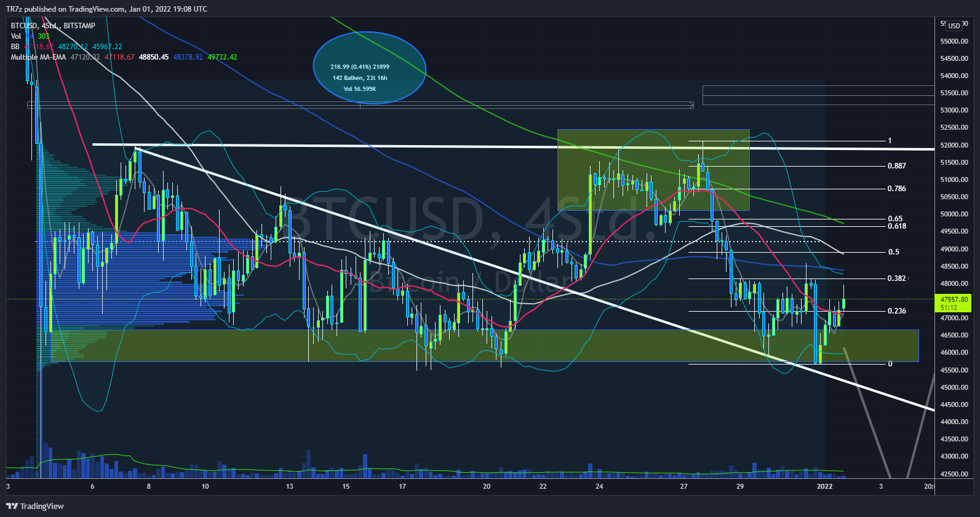Click the current price label 47557.80

pos(954,299)
